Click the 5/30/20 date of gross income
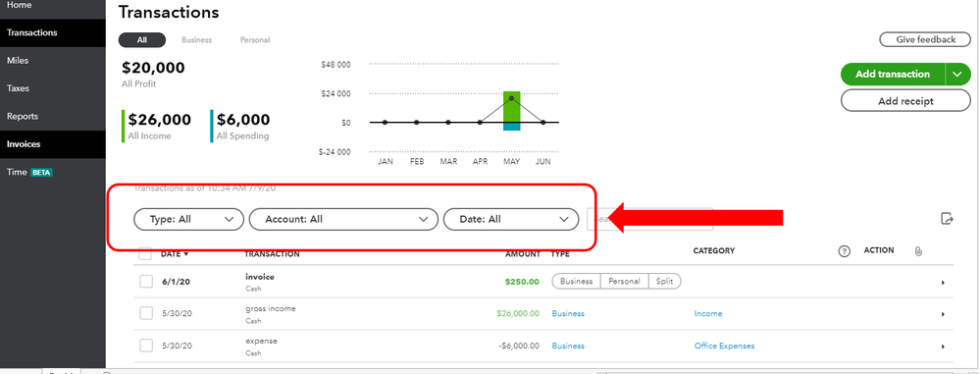Image resolution: width=980 pixels, height=374 pixels. [x=177, y=314]
